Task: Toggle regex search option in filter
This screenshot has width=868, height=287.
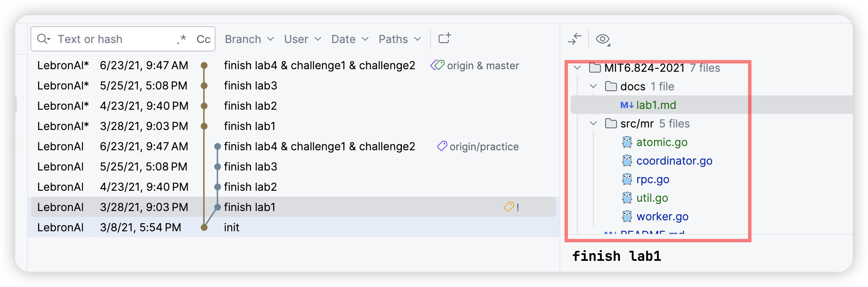Action: (x=182, y=39)
